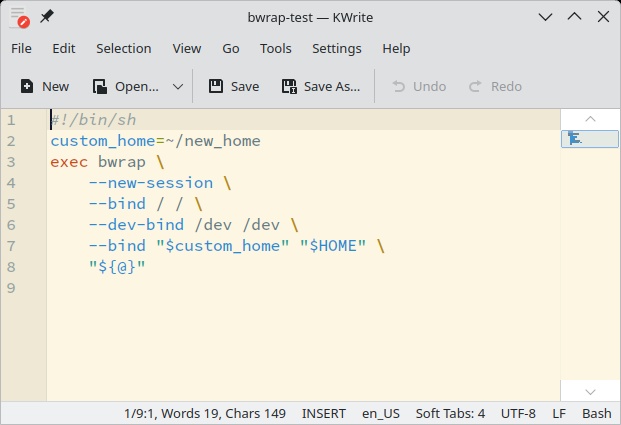The image size is (621, 425).
Task: Click the Open file icon
Action: point(99,86)
